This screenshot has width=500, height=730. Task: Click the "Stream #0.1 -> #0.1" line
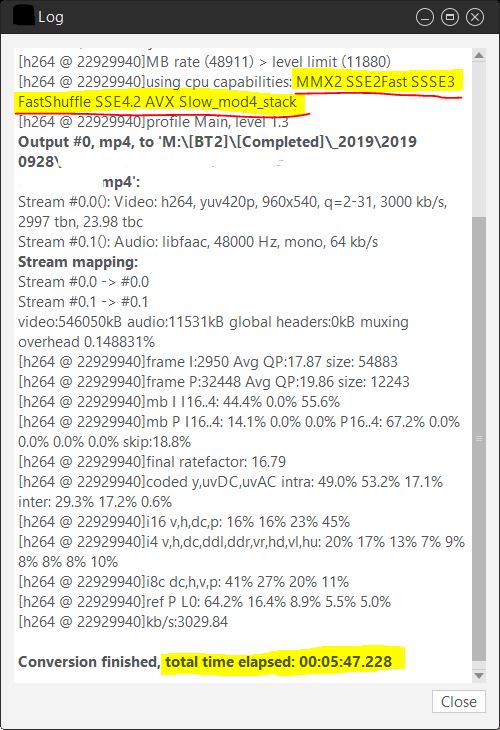coord(83,302)
